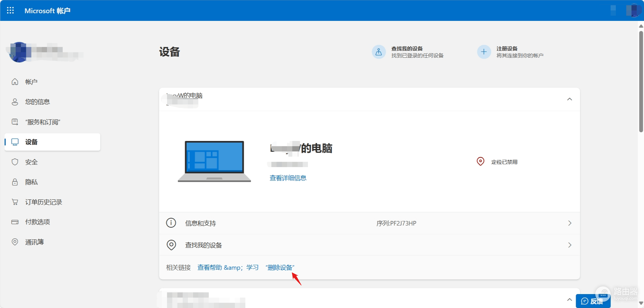The height and width of the screenshot is (308, 644).
Task: Expand the 信息和支持 row
Action: coord(369,223)
